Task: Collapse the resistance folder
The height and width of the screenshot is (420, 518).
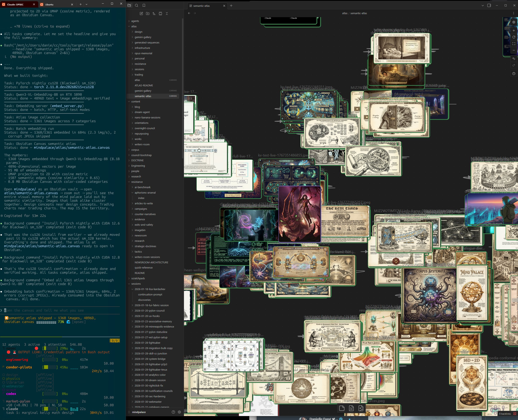Action: 137,182
